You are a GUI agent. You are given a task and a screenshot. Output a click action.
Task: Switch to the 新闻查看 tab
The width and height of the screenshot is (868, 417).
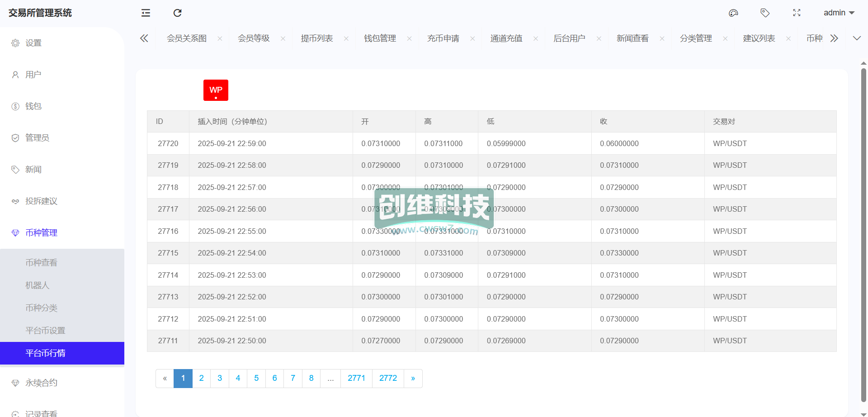point(632,38)
